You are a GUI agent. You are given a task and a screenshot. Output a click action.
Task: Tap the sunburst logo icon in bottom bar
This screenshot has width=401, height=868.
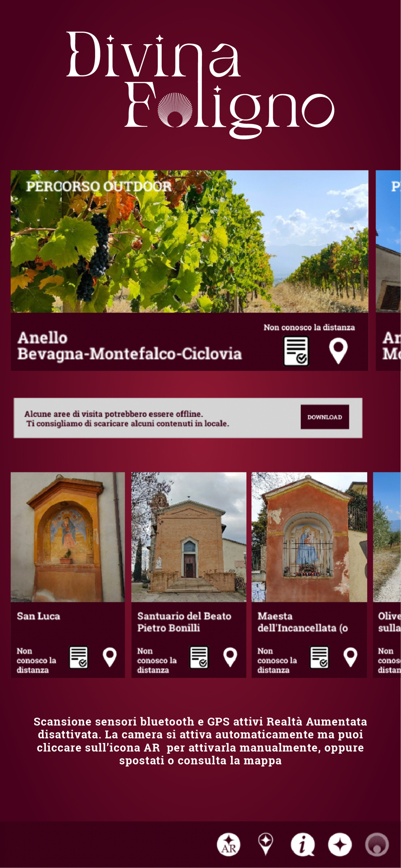377,844
